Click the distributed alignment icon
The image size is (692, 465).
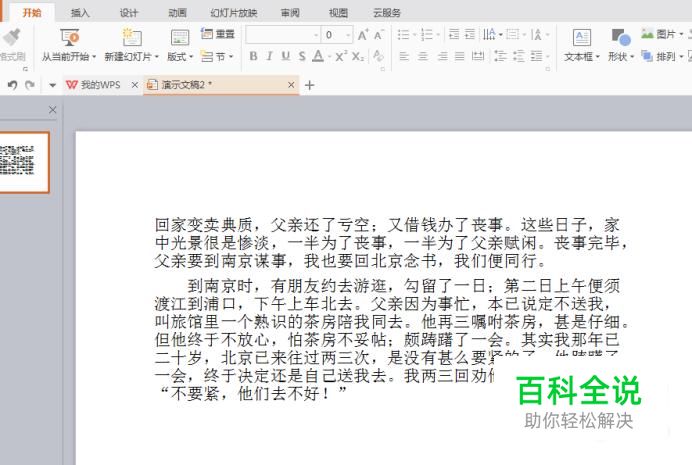(478, 56)
